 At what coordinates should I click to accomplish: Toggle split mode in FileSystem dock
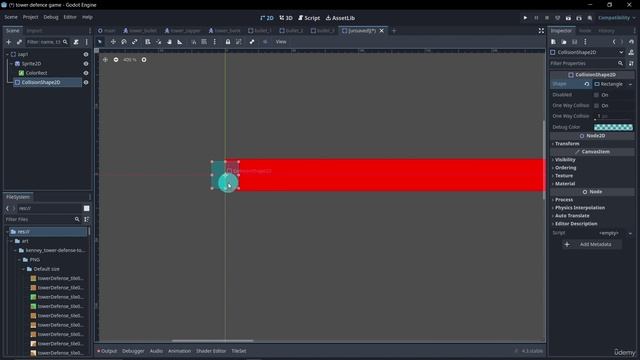pos(87,208)
